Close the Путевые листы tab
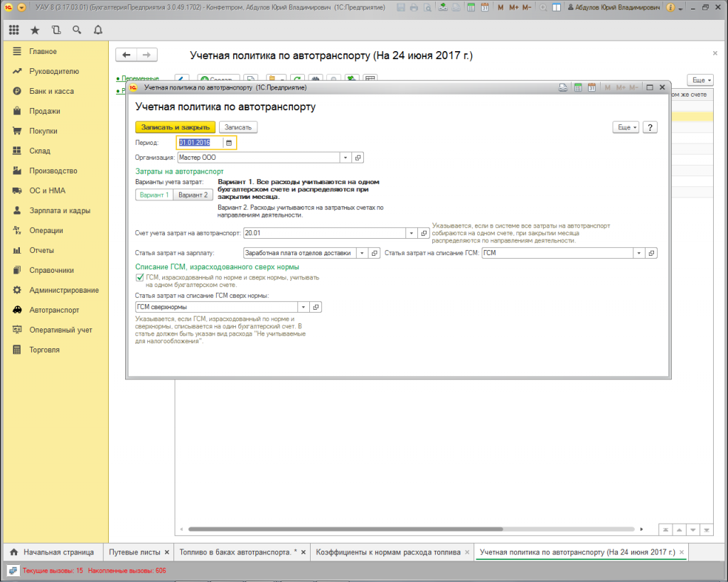728x582 pixels. pyautogui.click(x=167, y=552)
